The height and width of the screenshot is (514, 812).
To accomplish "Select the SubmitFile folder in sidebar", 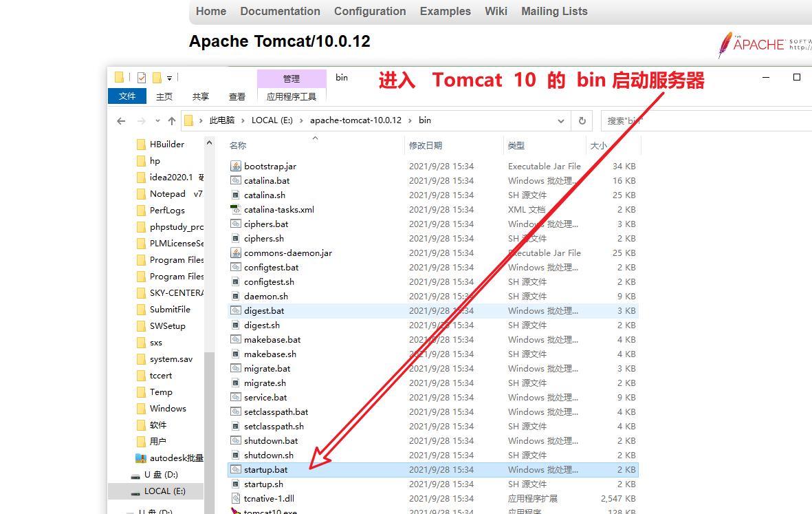I will pos(170,310).
